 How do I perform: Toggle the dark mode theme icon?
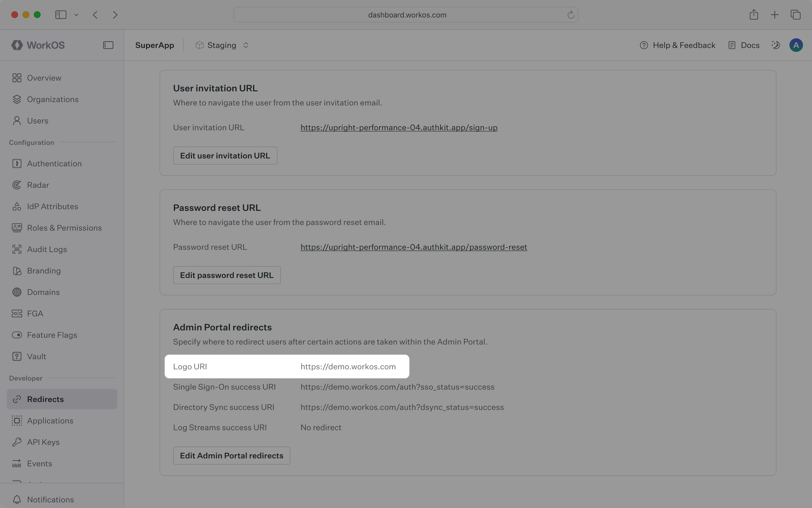(x=775, y=45)
